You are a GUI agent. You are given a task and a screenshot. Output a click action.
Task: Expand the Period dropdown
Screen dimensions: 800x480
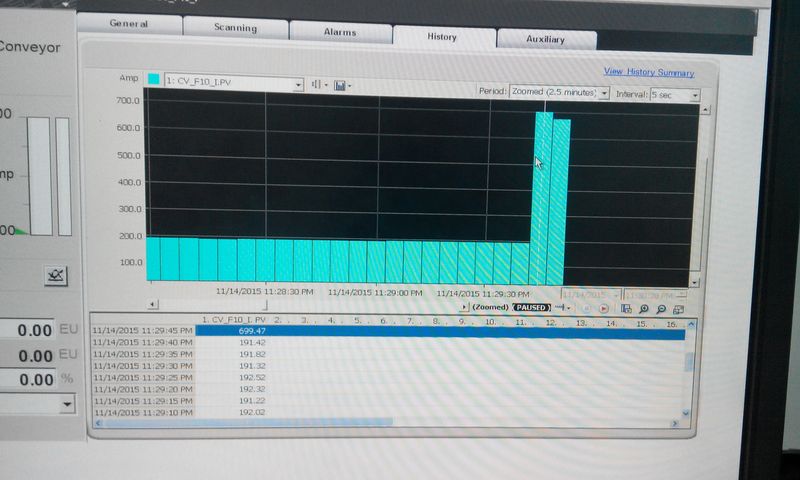tap(604, 93)
